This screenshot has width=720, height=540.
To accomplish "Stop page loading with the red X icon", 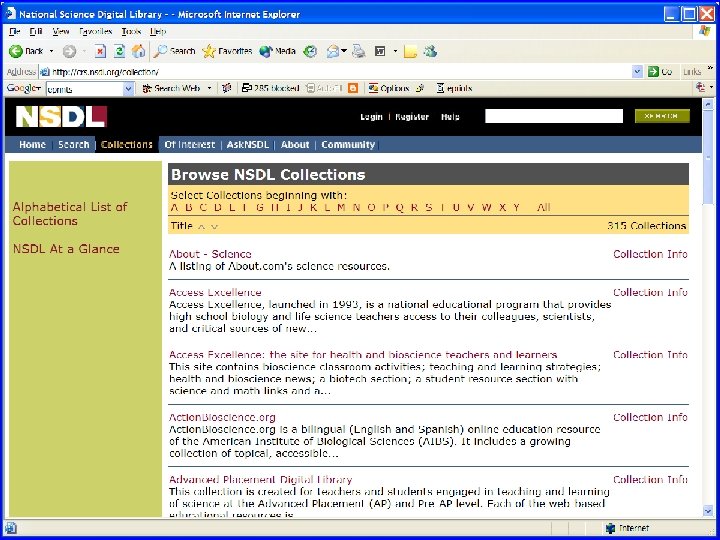I will coord(100,51).
